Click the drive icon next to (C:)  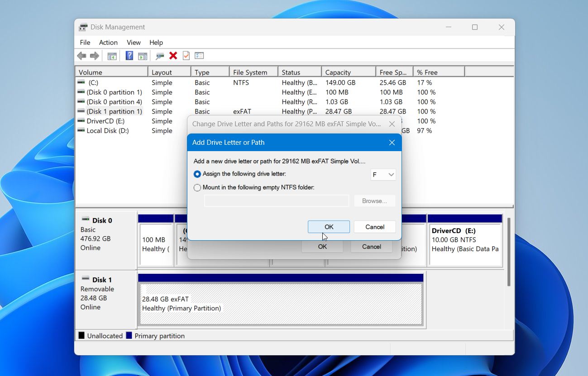(81, 82)
